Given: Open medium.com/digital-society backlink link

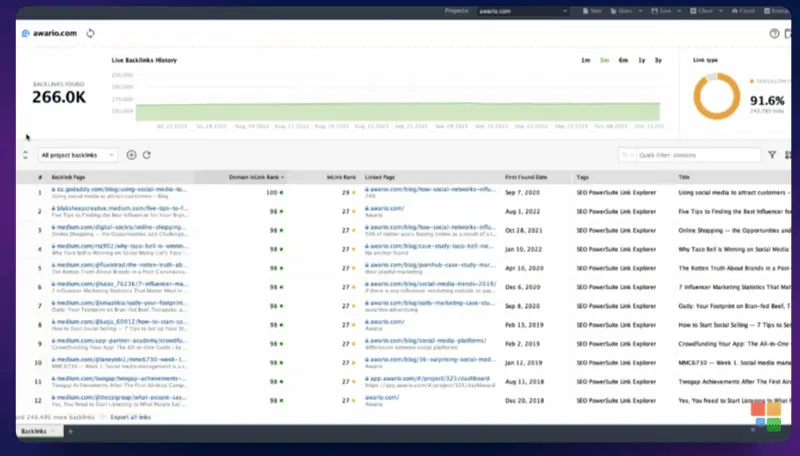Looking at the screenshot, I should click(121, 227).
